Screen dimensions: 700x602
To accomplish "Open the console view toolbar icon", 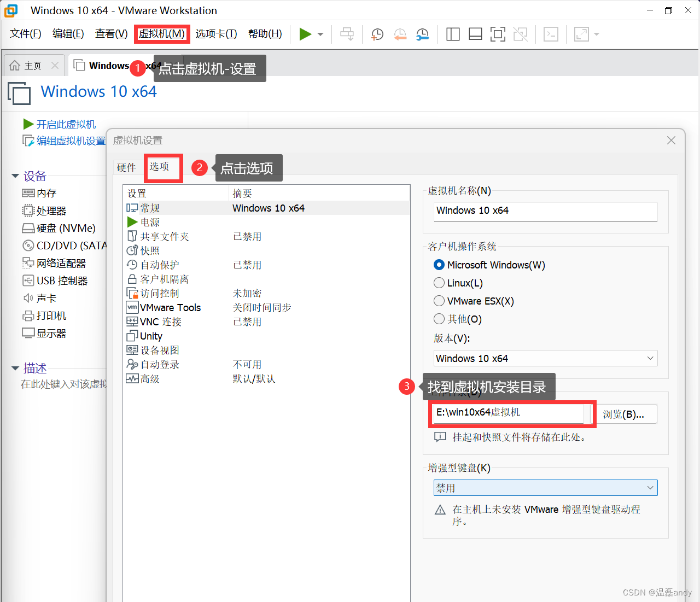I will tap(551, 34).
